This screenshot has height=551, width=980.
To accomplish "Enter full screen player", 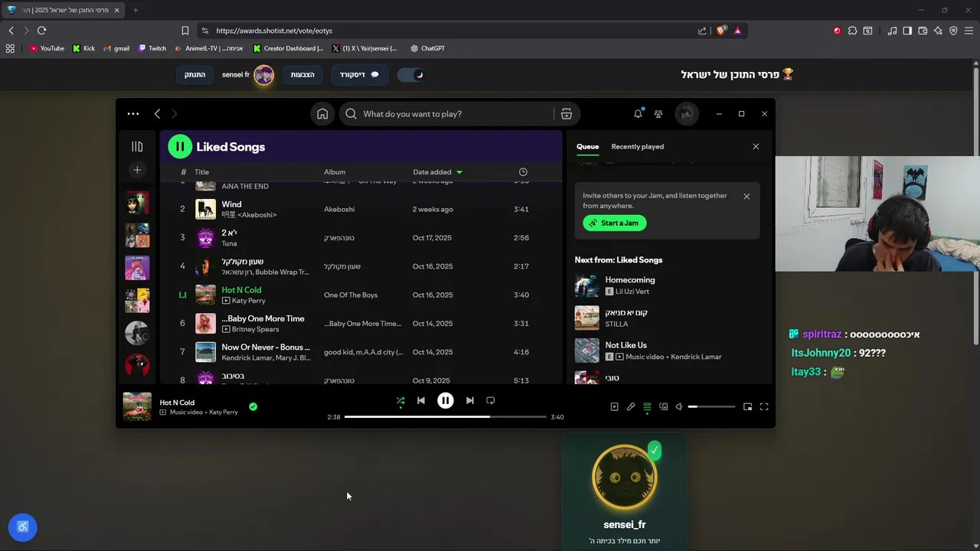I will tap(763, 407).
